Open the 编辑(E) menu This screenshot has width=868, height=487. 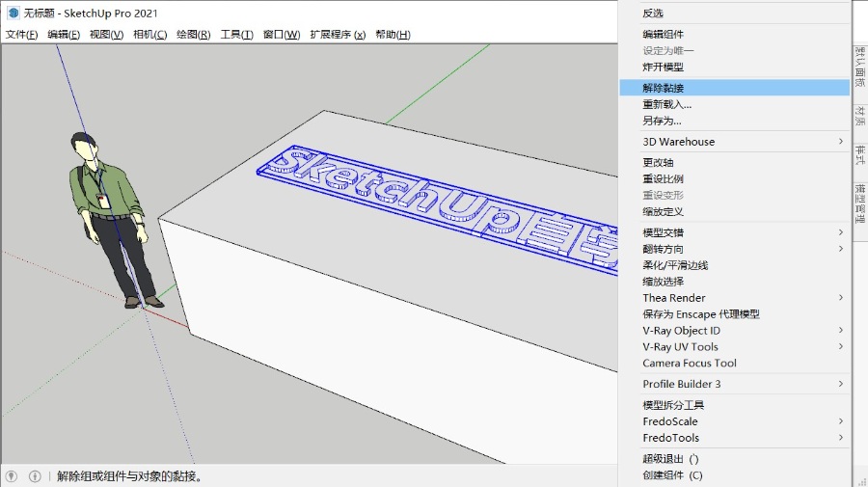click(64, 35)
